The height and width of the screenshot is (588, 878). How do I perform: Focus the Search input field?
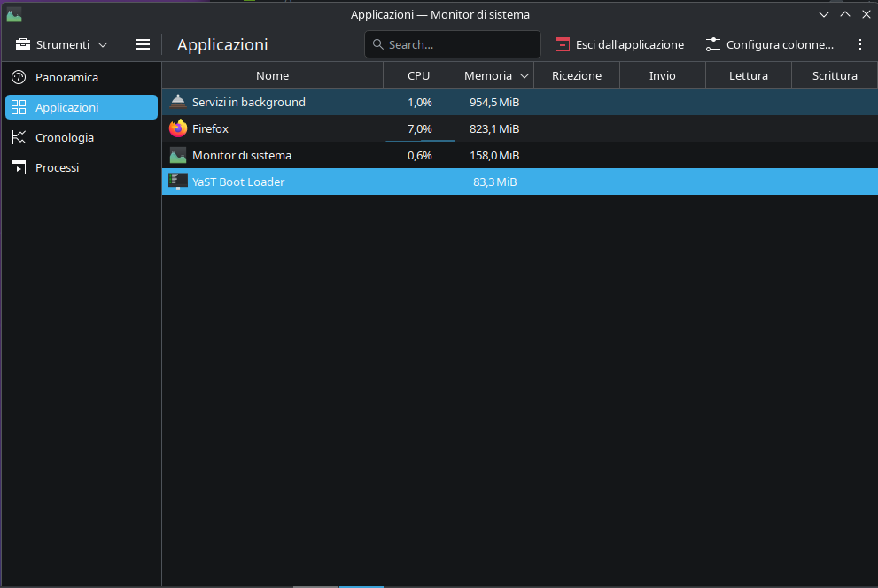click(461, 44)
